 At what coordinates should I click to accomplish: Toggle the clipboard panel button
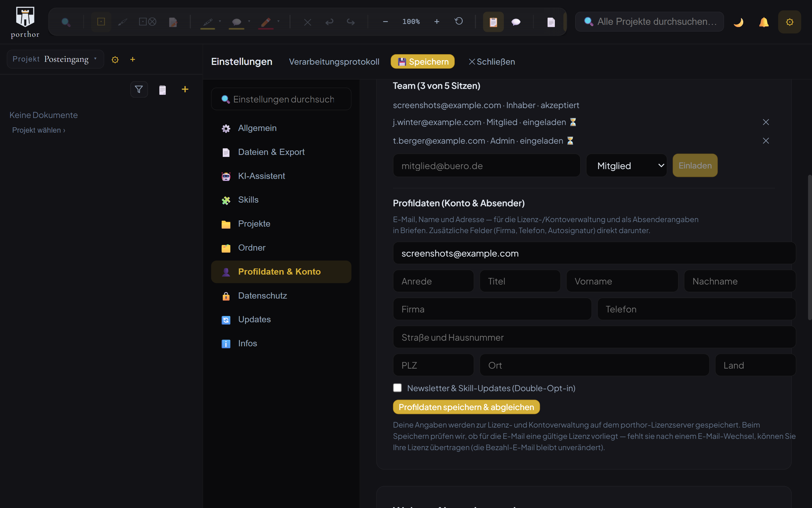[493, 22]
